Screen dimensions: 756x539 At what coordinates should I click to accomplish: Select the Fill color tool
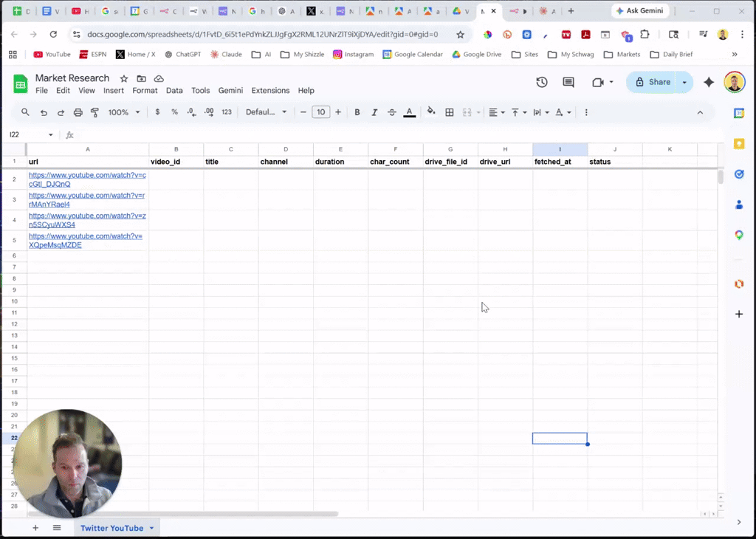pyautogui.click(x=431, y=111)
